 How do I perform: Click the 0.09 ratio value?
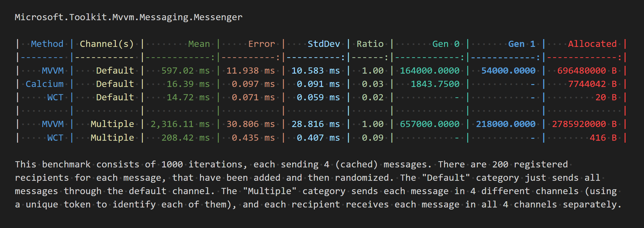tap(373, 138)
